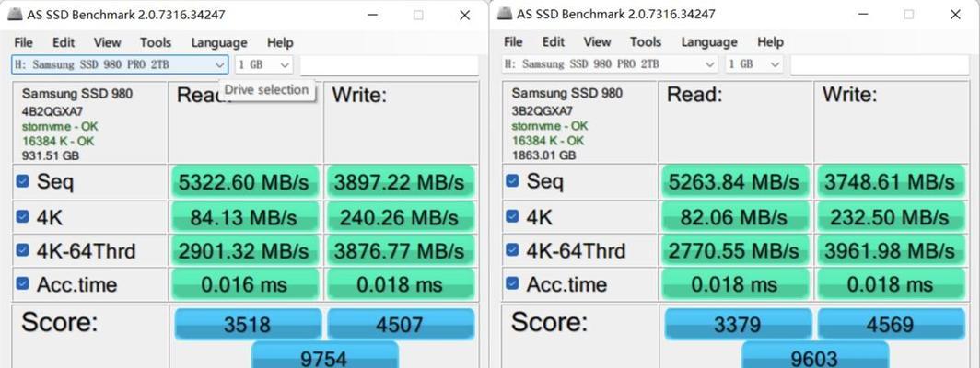Viewport: 980px width, 368px height.
Task: Click AS SSD drive icon in right title bar
Action: coord(505,14)
